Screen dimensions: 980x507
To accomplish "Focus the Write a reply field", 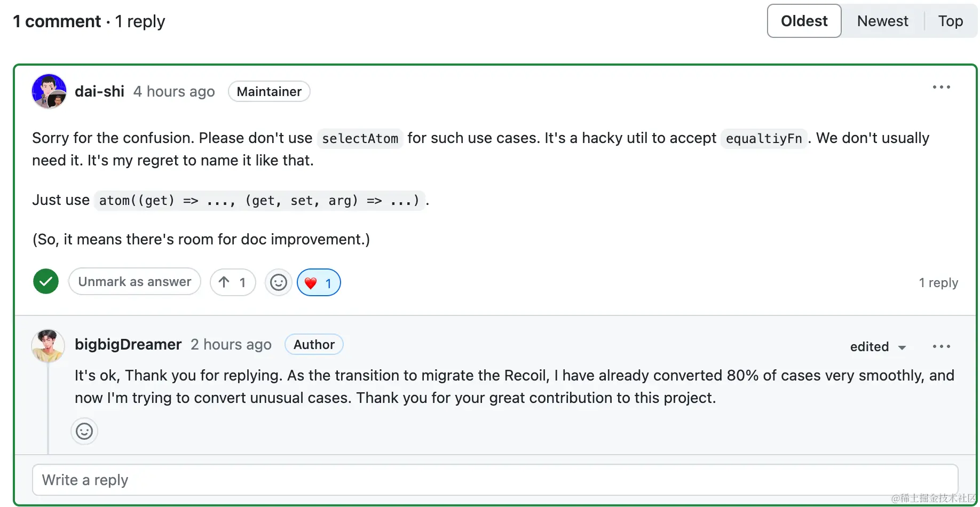I will 495,480.
